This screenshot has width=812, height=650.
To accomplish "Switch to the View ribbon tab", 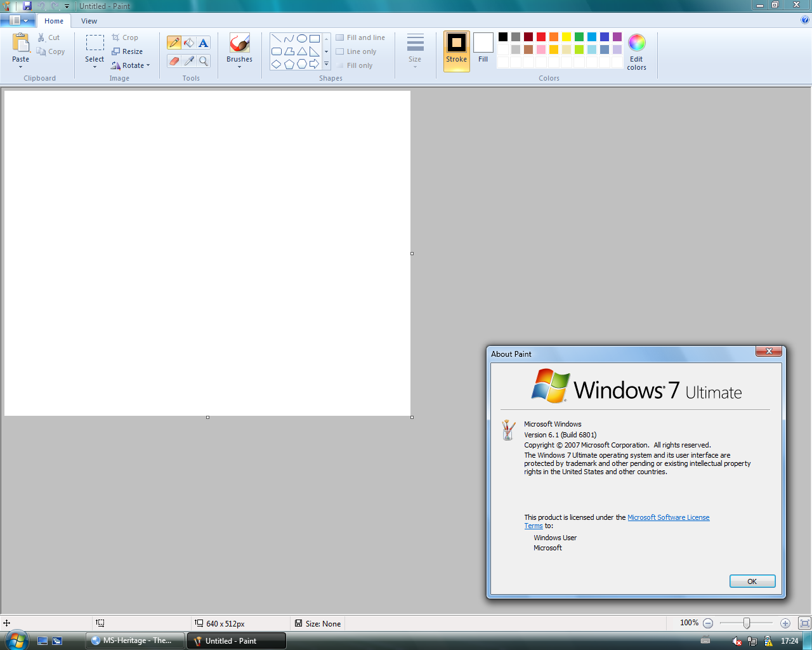I will click(x=89, y=21).
